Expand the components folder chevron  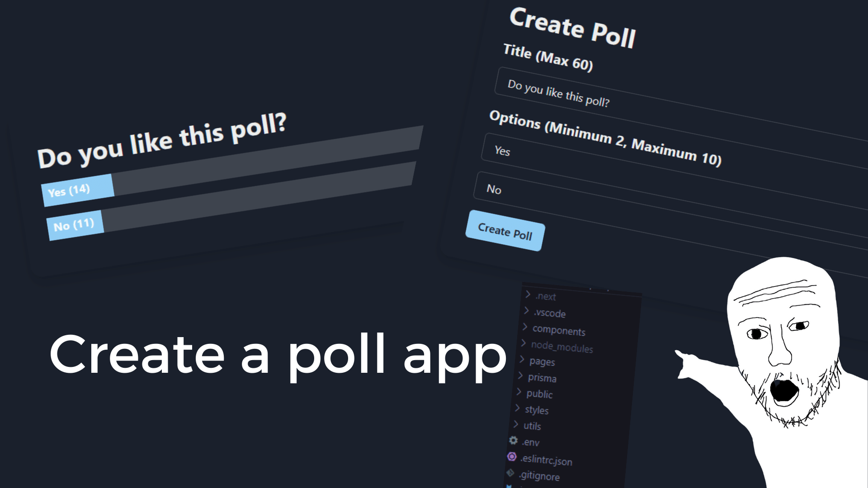[x=525, y=327]
